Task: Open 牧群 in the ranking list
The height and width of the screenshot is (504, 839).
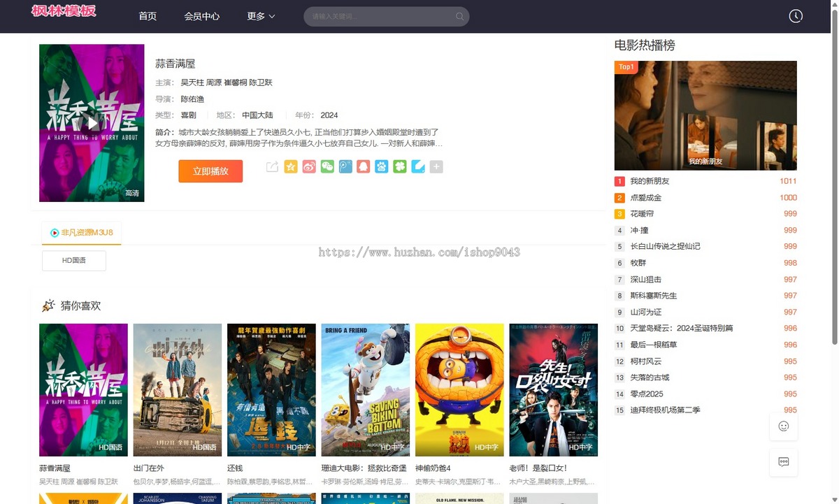Action: (x=638, y=263)
